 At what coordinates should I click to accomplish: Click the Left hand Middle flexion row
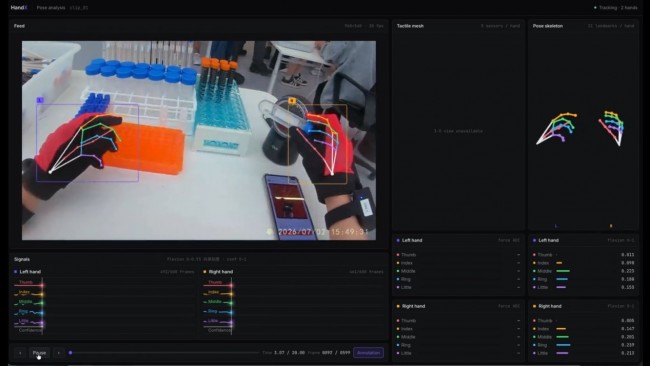click(x=584, y=271)
